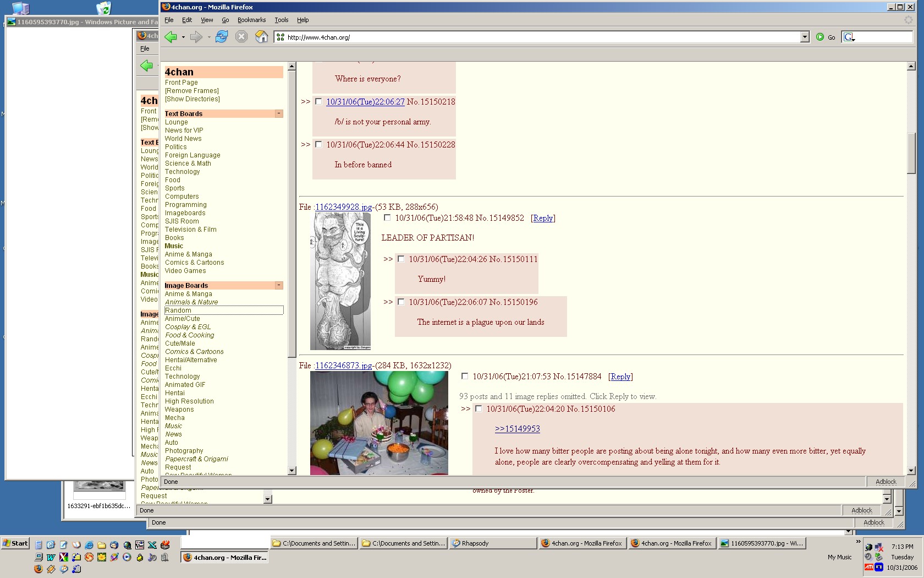
Task: Click the yellow padlock quick launch icon
Action: coord(140,557)
